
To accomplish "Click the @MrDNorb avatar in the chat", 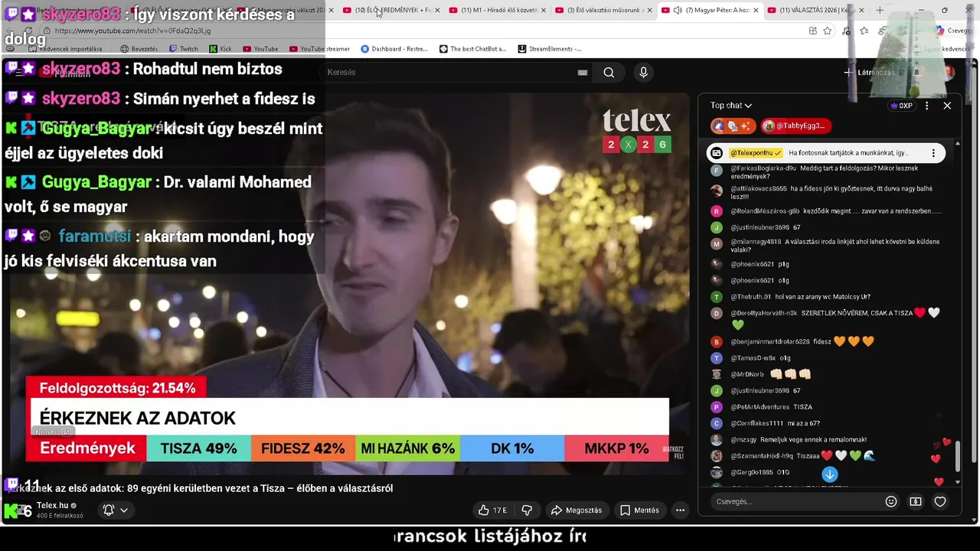I will (x=717, y=374).
